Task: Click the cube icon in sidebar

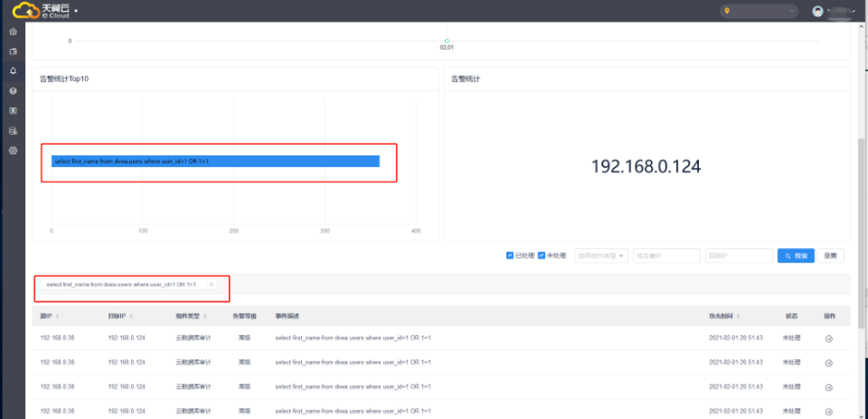Action: click(x=13, y=91)
